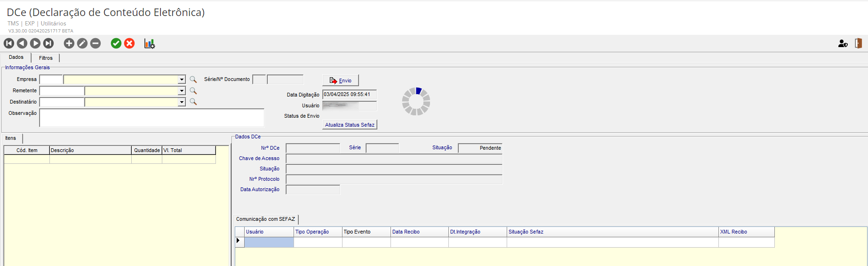
Task: Click Nº Documento input field
Action: click(x=285, y=80)
